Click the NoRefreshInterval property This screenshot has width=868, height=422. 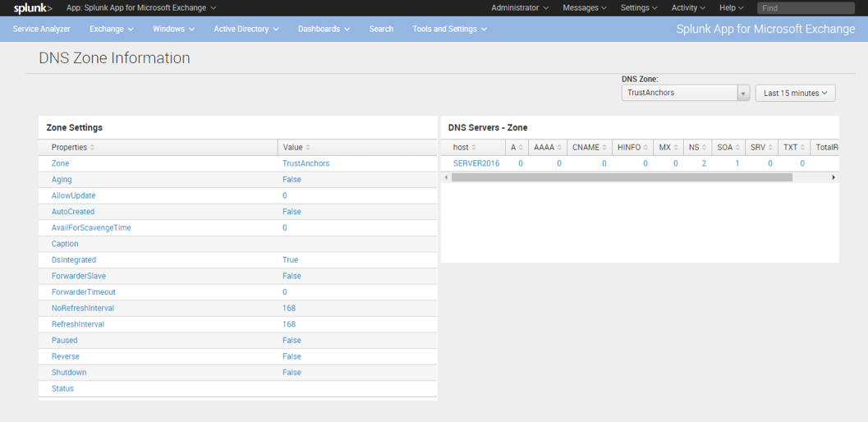pos(82,308)
